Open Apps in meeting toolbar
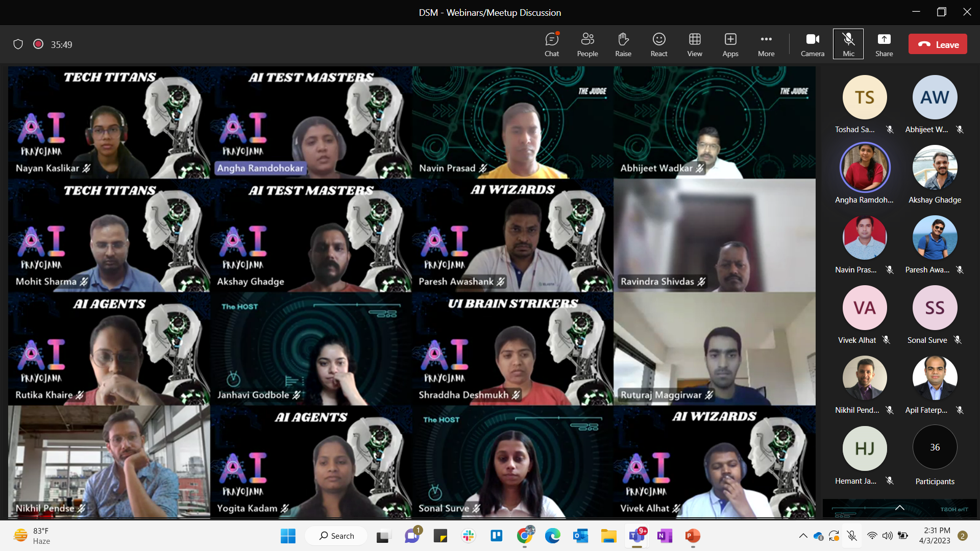This screenshot has width=980, height=551. click(x=730, y=44)
